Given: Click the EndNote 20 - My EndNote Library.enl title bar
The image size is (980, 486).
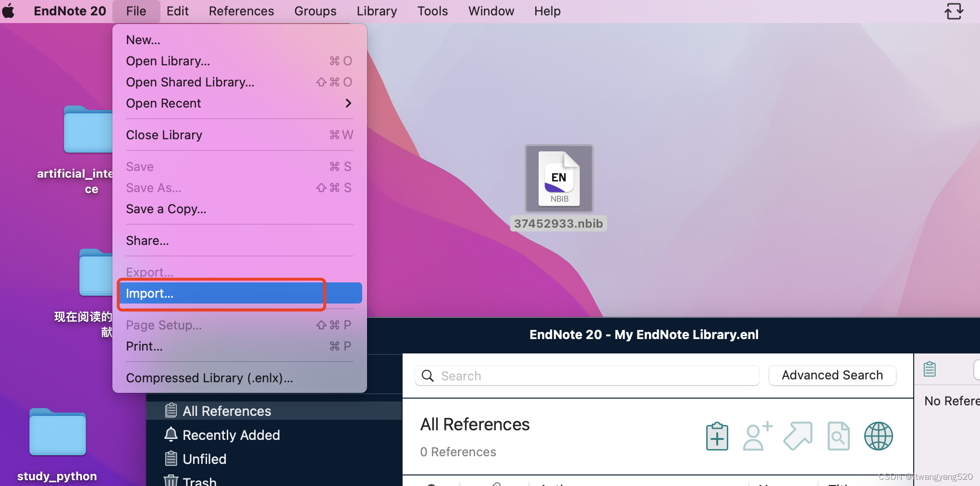Looking at the screenshot, I should 644,335.
